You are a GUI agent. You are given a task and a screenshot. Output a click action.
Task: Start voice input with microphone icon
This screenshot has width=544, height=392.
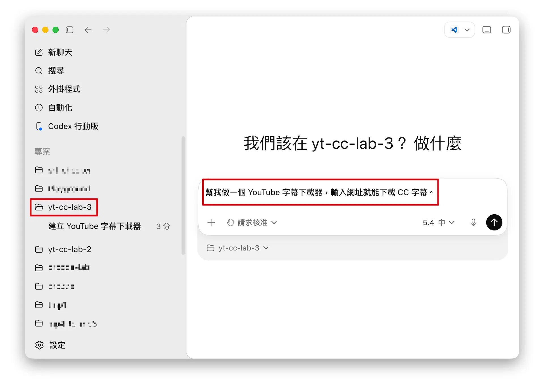473,223
